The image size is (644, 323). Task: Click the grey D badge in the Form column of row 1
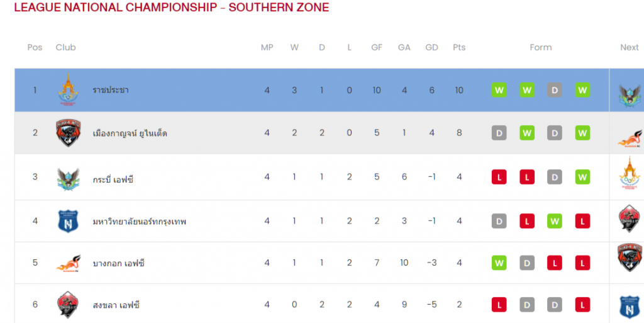555,90
